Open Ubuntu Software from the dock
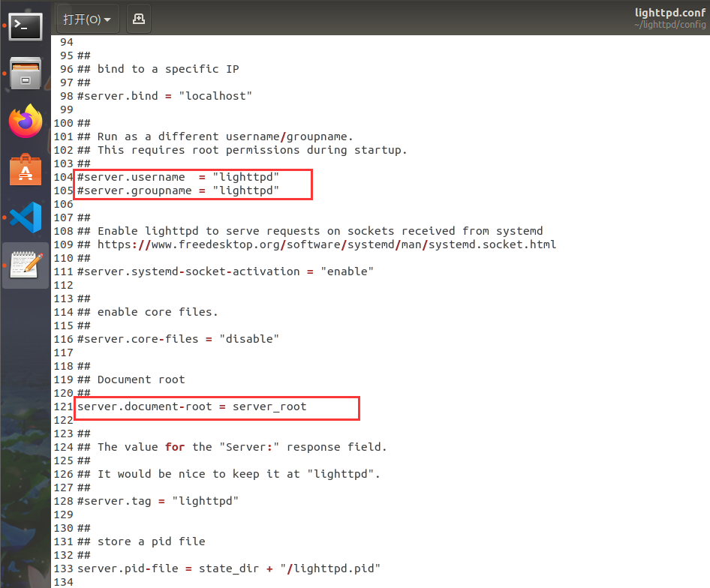Image resolution: width=710 pixels, height=588 pixels. (x=25, y=169)
